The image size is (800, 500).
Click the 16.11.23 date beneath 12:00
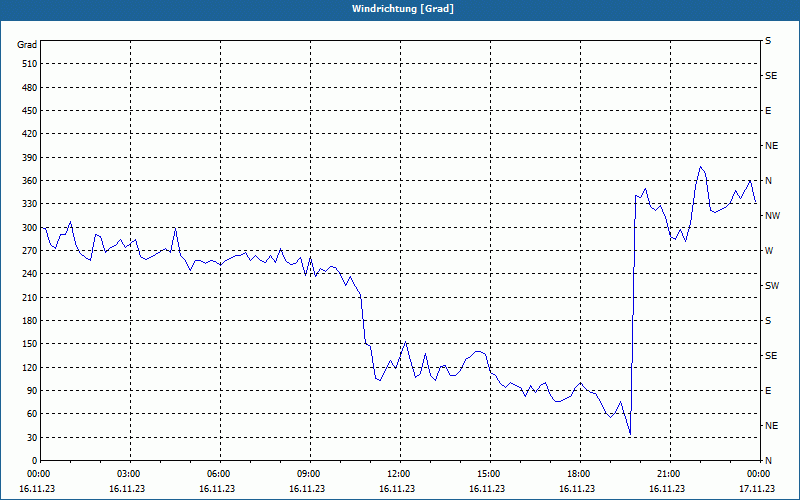pos(397,488)
